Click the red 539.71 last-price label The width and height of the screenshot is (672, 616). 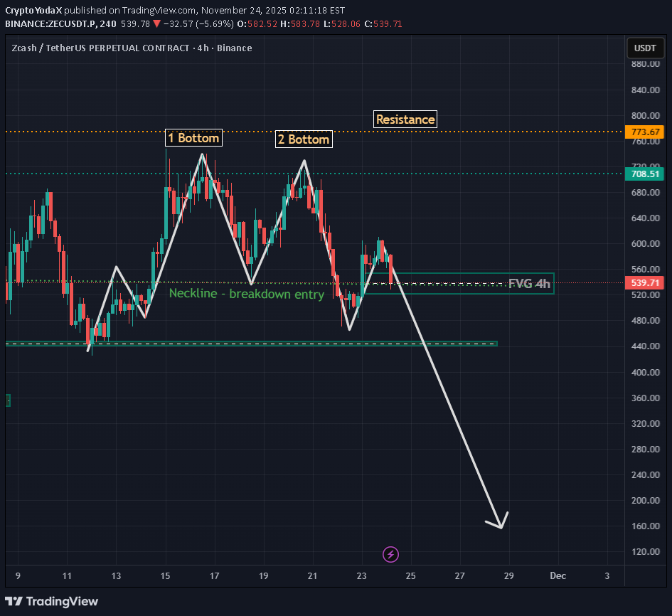644,282
